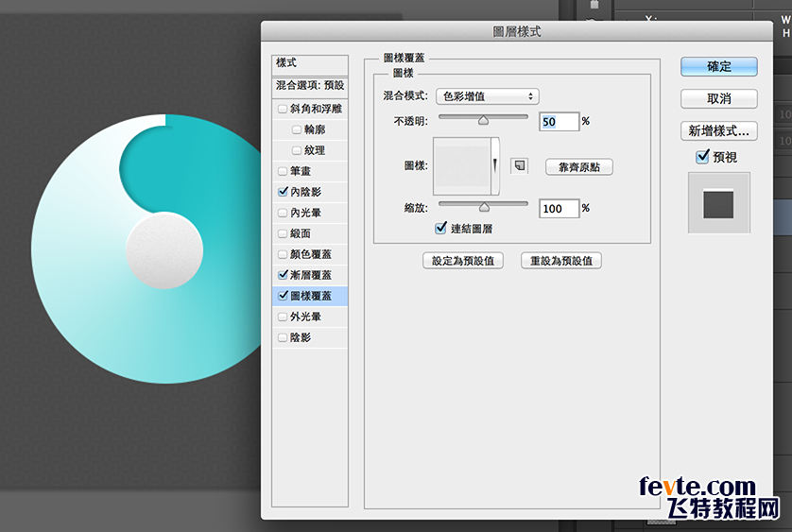
Task: Uncheck the 內陰影 effect checkbox
Action: (283, 192)
